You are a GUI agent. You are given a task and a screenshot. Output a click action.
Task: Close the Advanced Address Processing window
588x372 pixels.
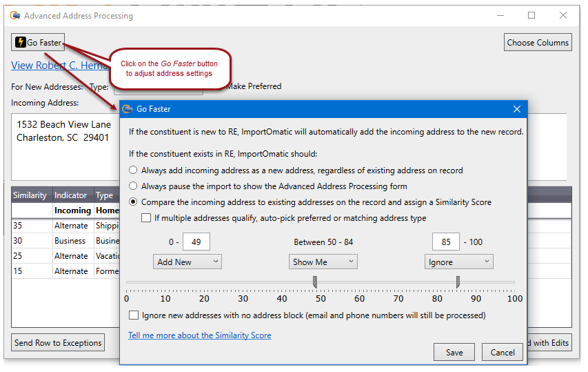(x=563, y=15)
